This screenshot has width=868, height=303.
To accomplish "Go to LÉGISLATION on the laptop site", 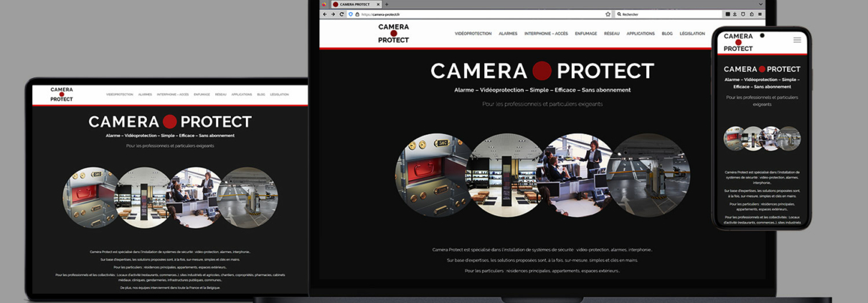I will (692, 34).
